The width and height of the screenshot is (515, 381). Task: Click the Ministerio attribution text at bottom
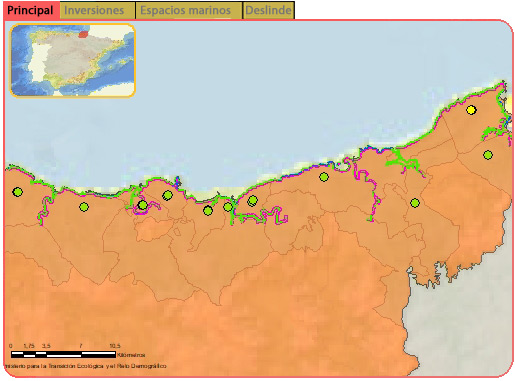pos(85,366)
